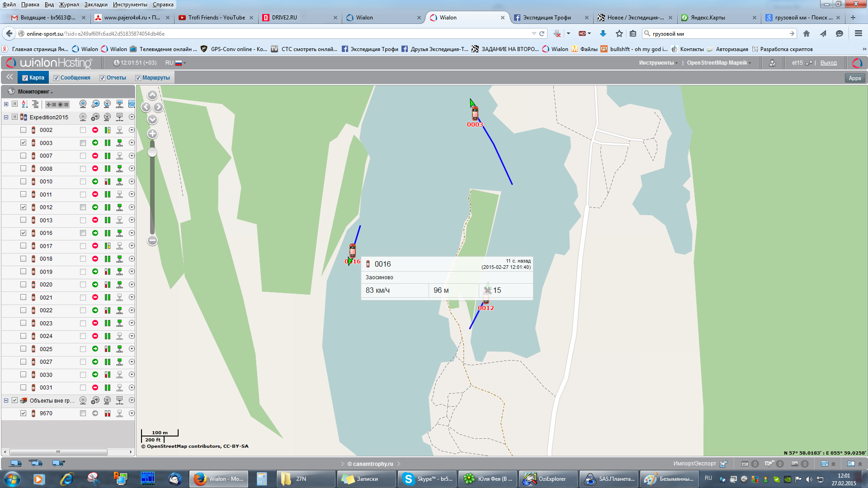
Task: Check the checkbox for unit 0007
Action: tap(23, 156)
